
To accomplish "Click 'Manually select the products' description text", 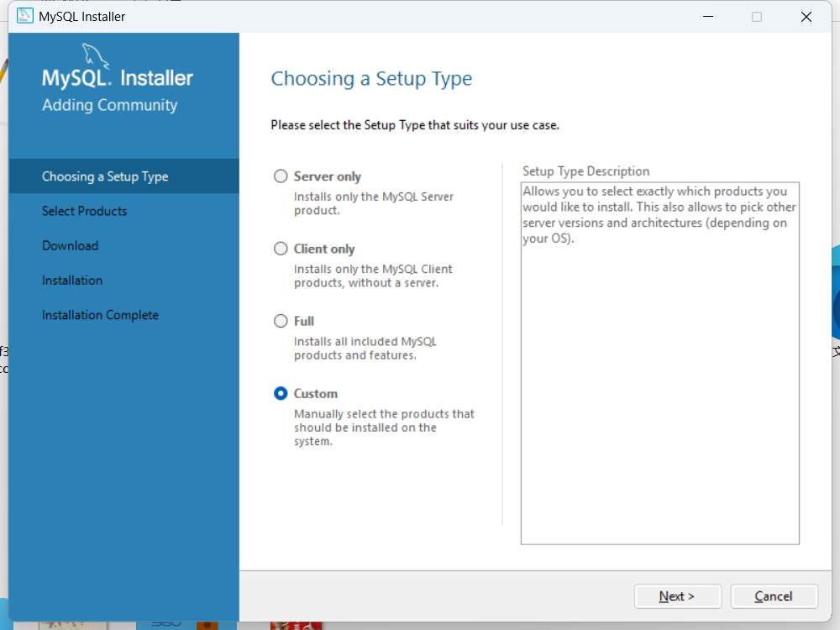I will pyautogui.click(x=384, y=428).
